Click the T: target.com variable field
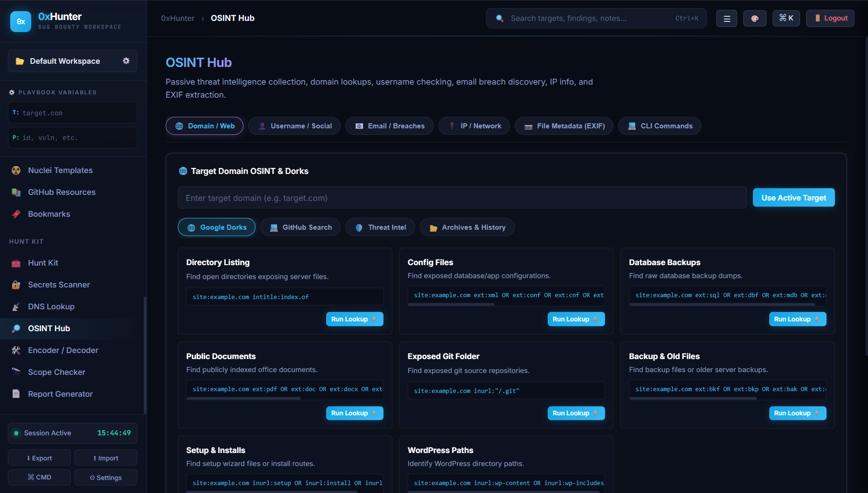This screenshot has height=493, width=868. tap(73, 113)
